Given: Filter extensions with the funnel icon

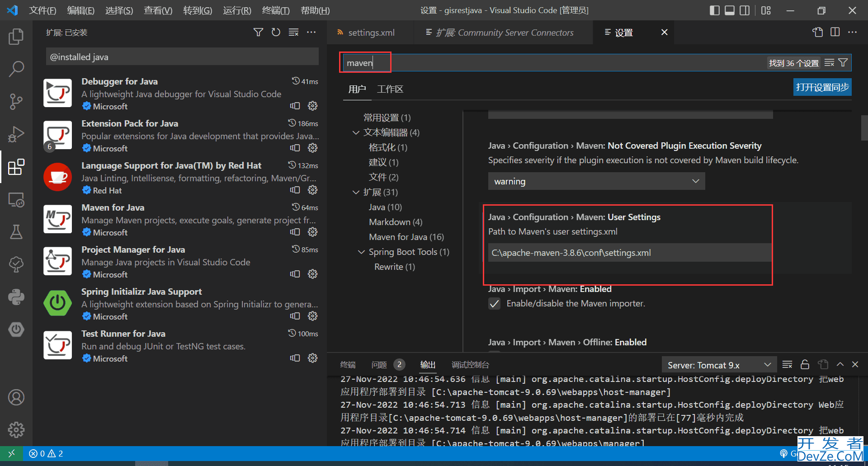Looking at the screenshot, I should point(258,32).
